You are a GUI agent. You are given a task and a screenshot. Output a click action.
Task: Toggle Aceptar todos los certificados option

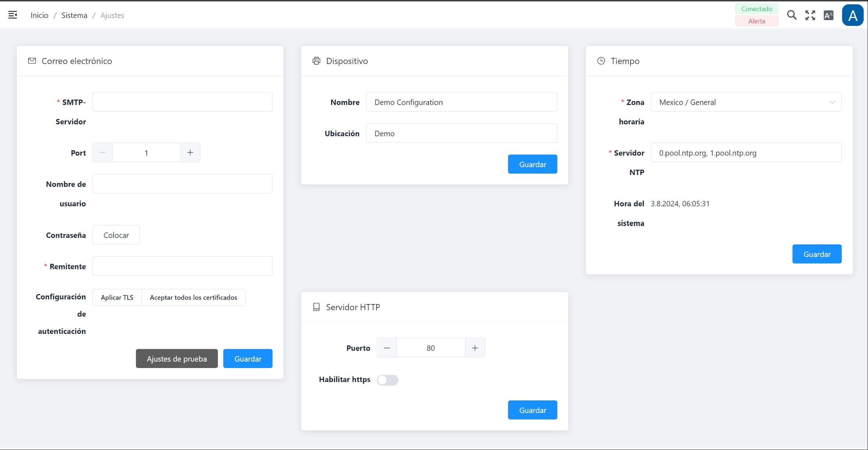click(x=193, y=298)
